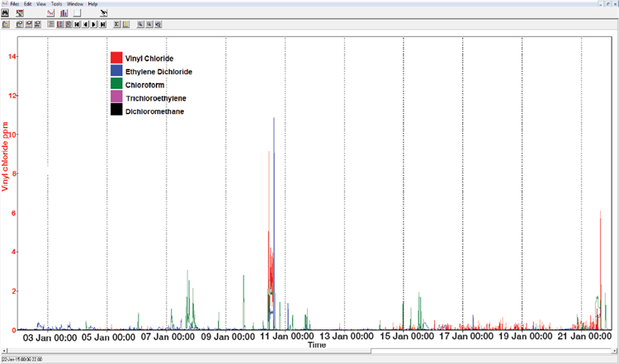Click the '13 Jan 00:00' axis label
This screenshot has width=619, height=364.
346,337
